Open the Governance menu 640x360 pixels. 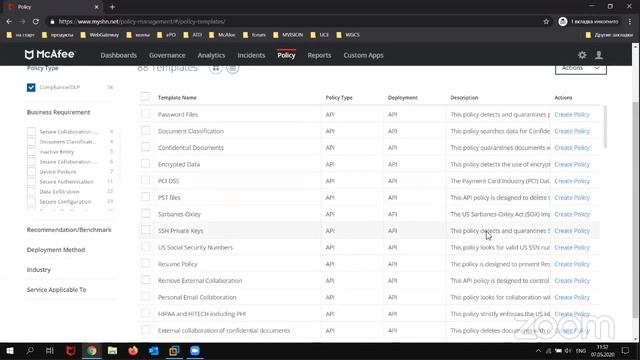(x=167, y=55)
